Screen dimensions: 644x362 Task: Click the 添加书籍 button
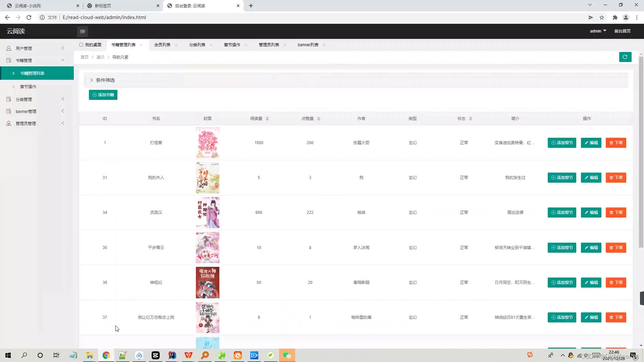point(103,95)
